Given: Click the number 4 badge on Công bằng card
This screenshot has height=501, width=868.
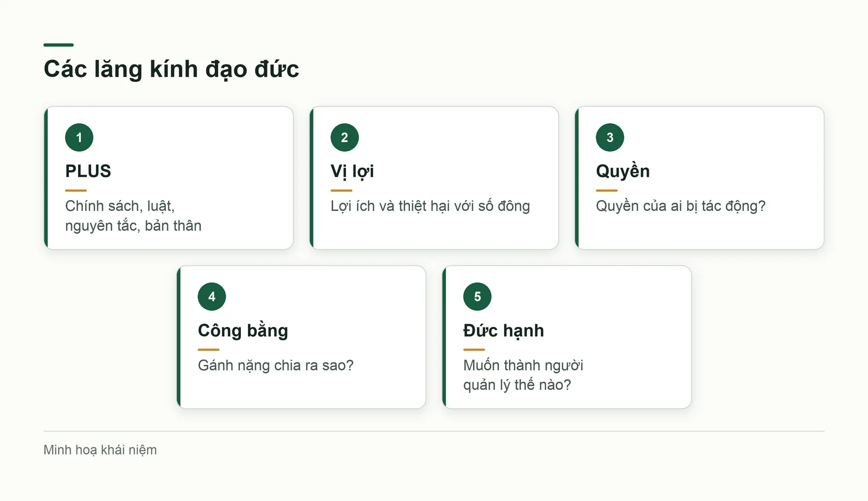Looking at the screenshot, I should (x=212, y=297).
